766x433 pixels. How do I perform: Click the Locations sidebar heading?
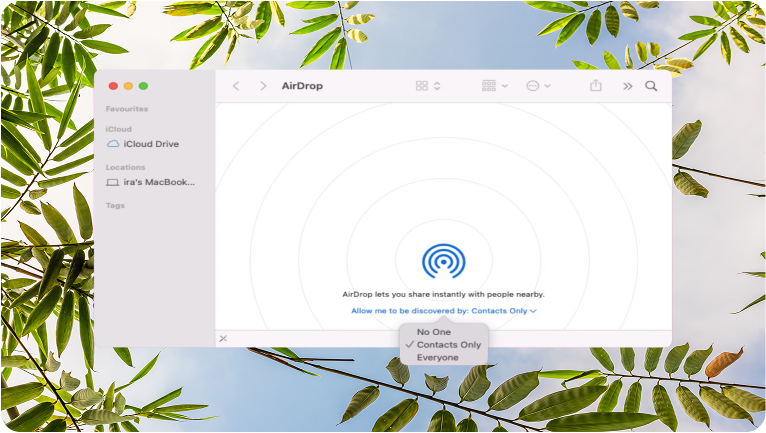(x=125, y=167)
